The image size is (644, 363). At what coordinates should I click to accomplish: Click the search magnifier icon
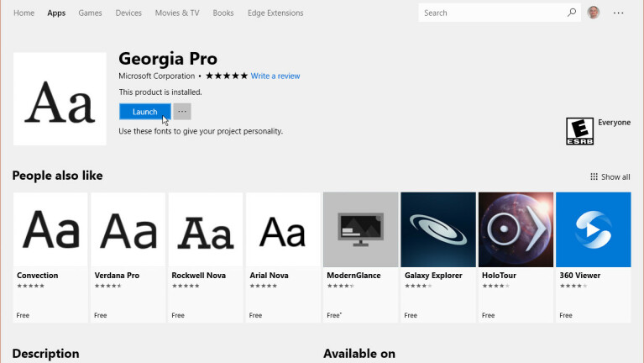[x=572, y=13]
